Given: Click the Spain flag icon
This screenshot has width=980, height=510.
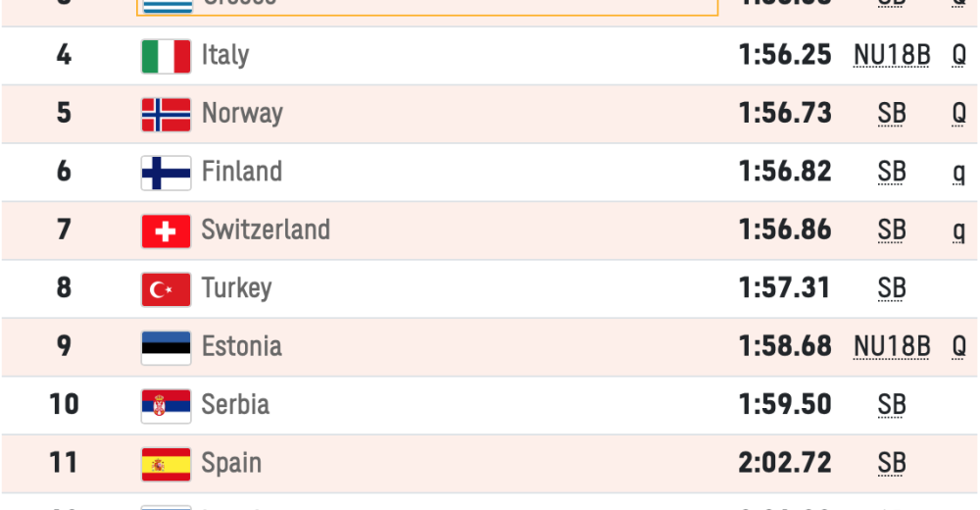Looking at the screenshot, I should tap(166, 464).
